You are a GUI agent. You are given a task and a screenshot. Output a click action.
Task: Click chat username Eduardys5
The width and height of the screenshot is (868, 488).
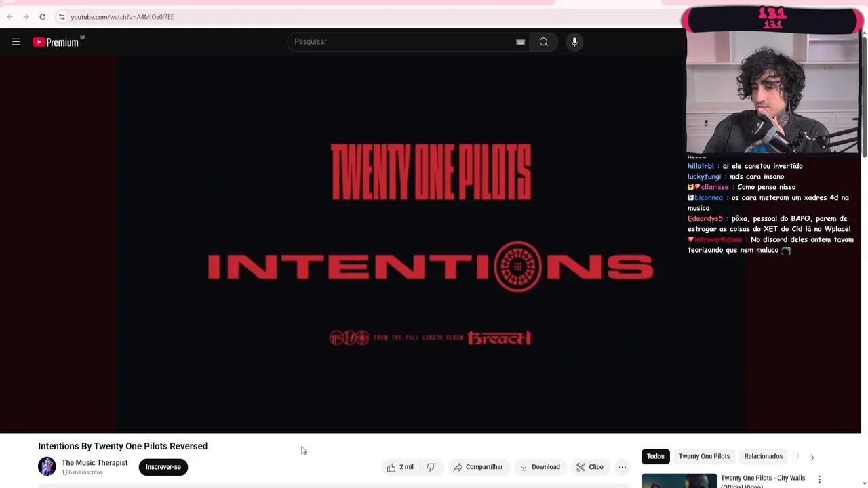pyautogui.click(x=705, y=219)
